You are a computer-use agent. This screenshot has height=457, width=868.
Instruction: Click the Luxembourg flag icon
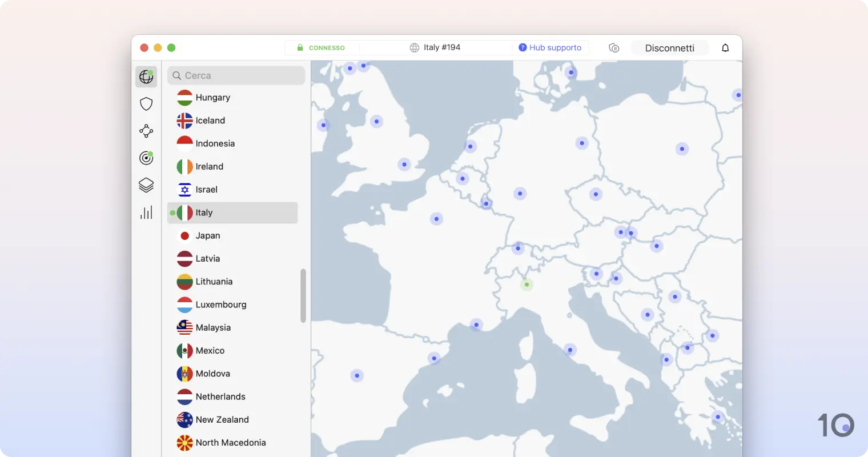click(x=184, y=304)
